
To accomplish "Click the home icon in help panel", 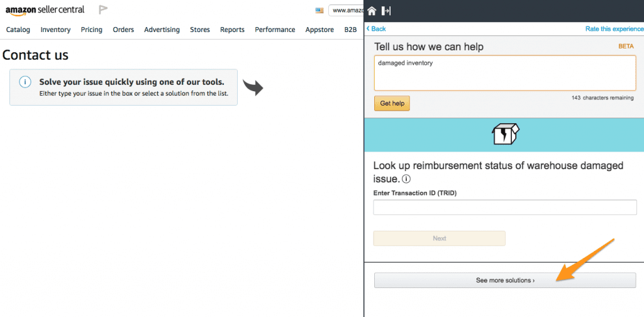I will 372,11.
